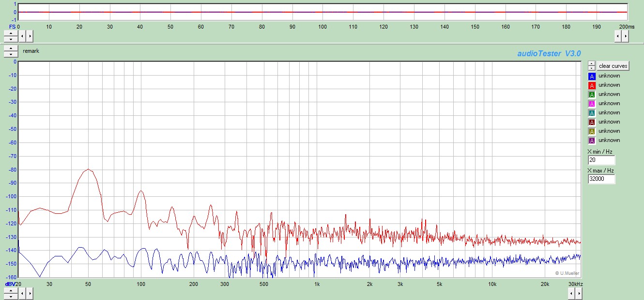
Task: Click unknown label beside olive curve
Action: tap(609, 131)
